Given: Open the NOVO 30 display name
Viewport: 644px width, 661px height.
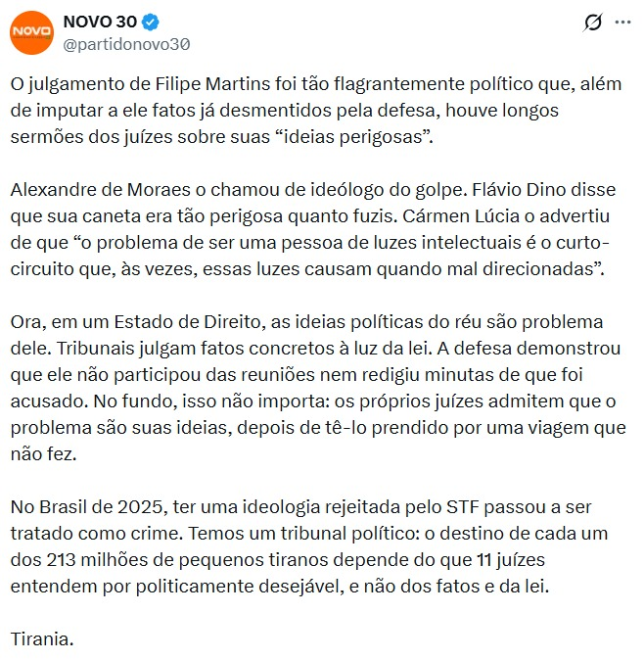Looking at the screenshot, I should tap(99, 22).
